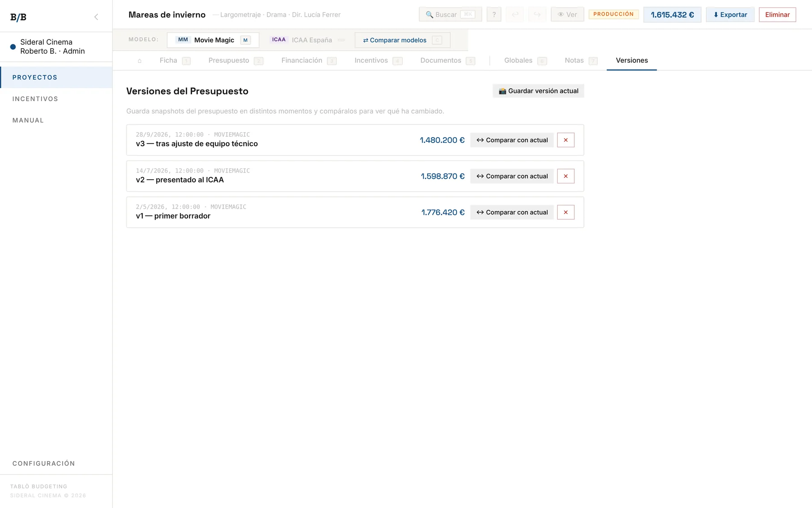Open the Ver view menu
Screen dimensions: 812x508
[x=567, y=14]
